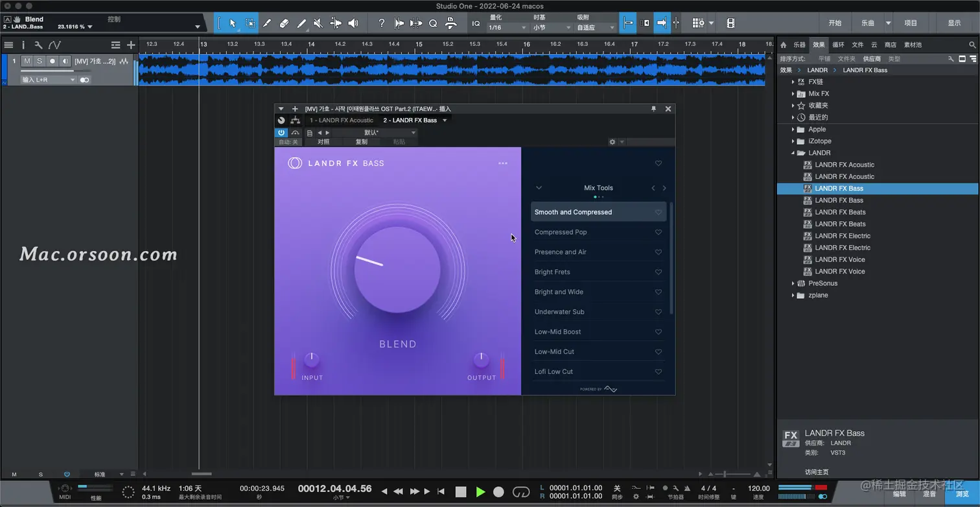Select the Eraser tool
This screenshot has width=980, height=507.
point(284,23)
